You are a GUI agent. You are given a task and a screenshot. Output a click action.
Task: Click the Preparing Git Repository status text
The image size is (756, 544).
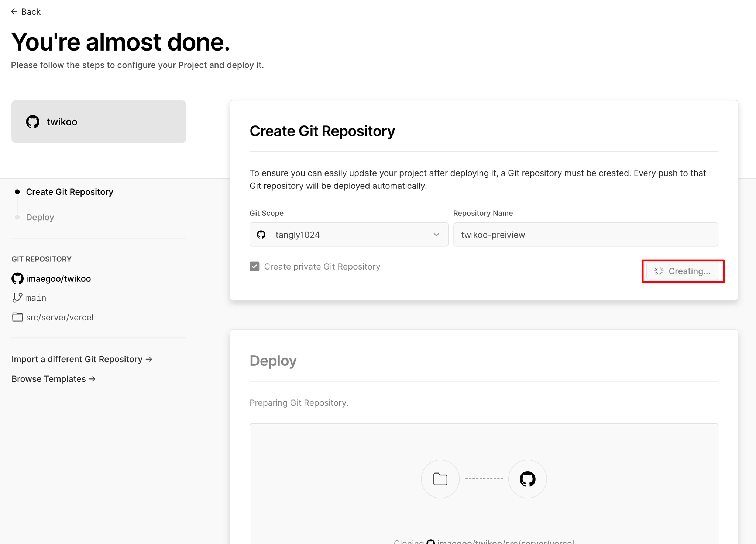299,403
